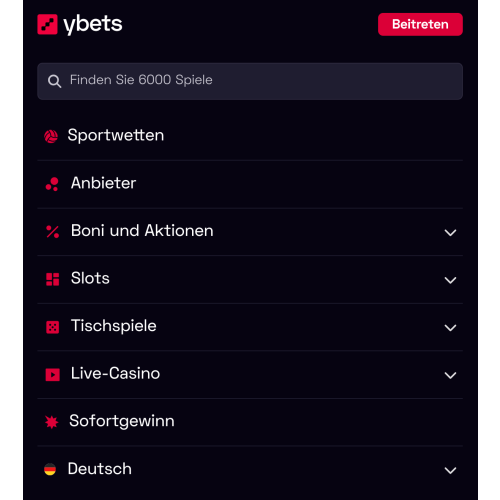This screenshot has width=500, height=500.
Task: Click the Slots grid icon
Action: pyautogui.click(x=52, y=279)
